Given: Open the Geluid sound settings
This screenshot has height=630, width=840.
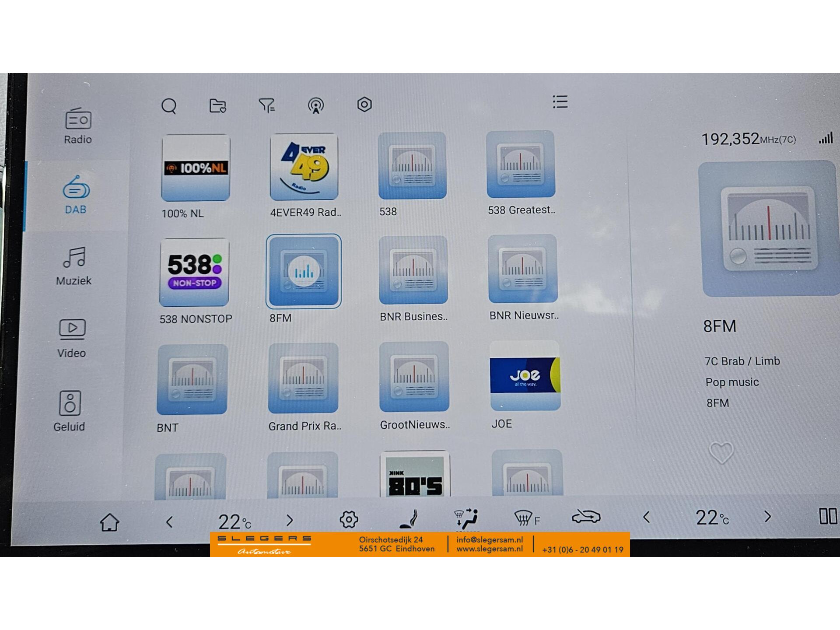Looking at the screenshot, I should point(70,411).
